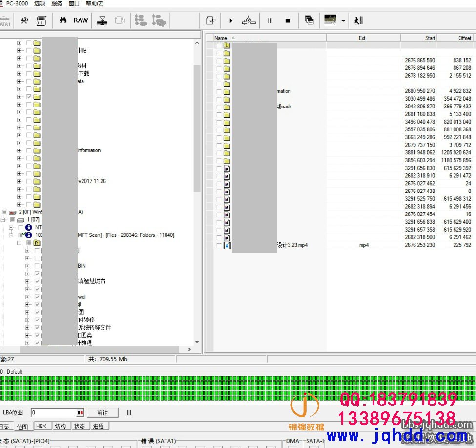The height and width of the screenshot is (448, 476).
Task: Sort by the Offset column header
Action: tap(455, 38)
